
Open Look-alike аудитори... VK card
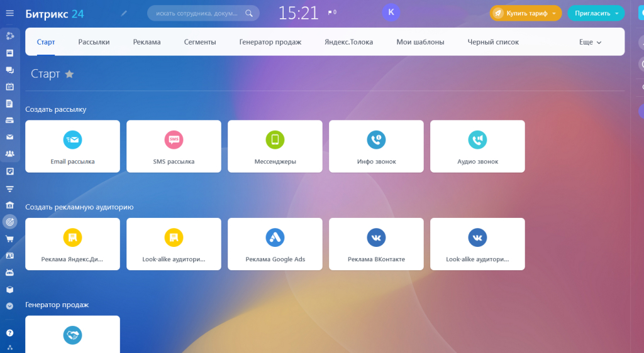click(478, 244)
